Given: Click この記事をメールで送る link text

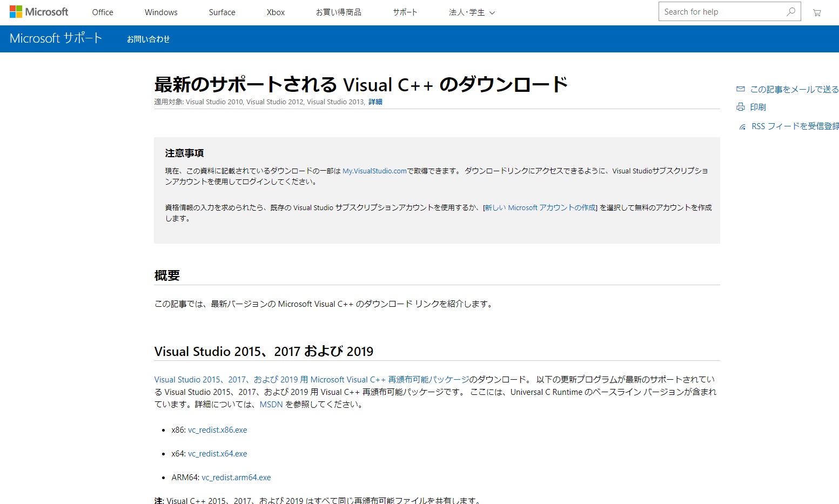Looking at the screenshot, I should coord(795,89).
